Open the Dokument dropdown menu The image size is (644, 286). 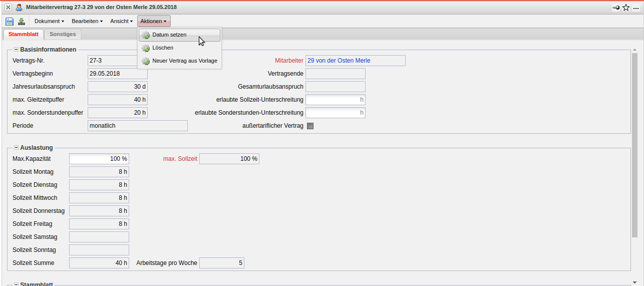coord(49,21)
